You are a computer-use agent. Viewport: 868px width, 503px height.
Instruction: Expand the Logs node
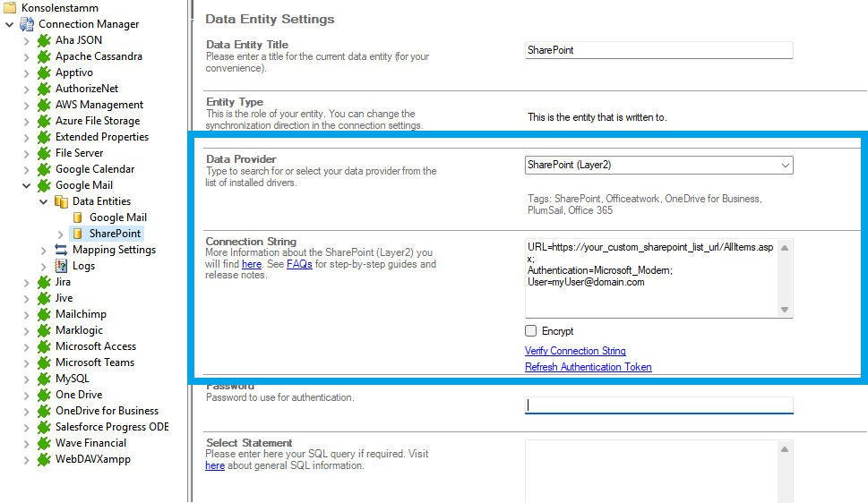click(43, 266)
